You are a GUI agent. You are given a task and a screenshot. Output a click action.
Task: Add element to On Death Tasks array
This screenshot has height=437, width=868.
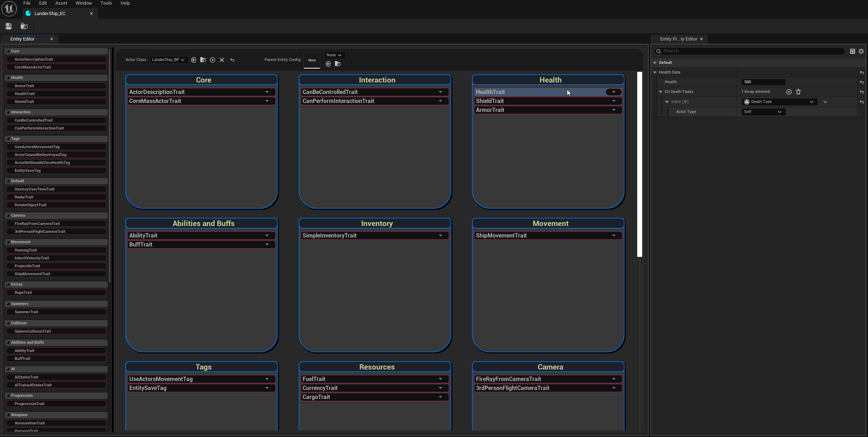tap(789, 92)
